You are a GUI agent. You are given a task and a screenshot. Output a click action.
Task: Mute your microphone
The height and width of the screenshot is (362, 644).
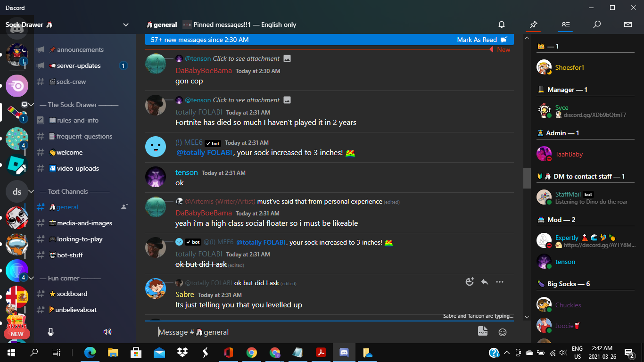[x=50, y=332]
